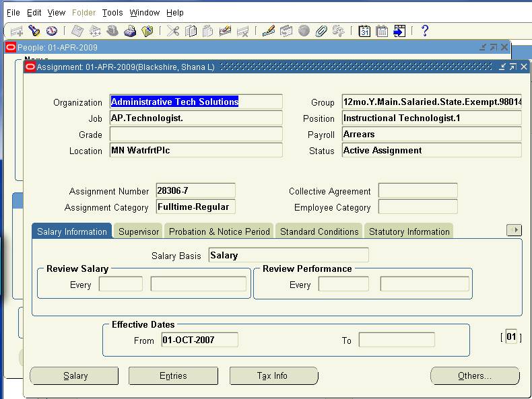Open the Edit menu
This screenshot has width=532, height=399.
(x=34, y=13)
